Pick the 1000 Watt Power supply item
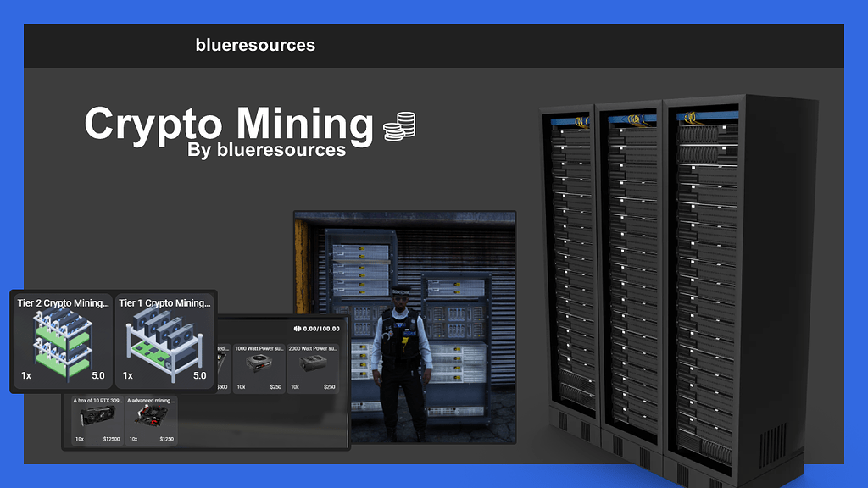868x488 pixels. pos(259,368)
